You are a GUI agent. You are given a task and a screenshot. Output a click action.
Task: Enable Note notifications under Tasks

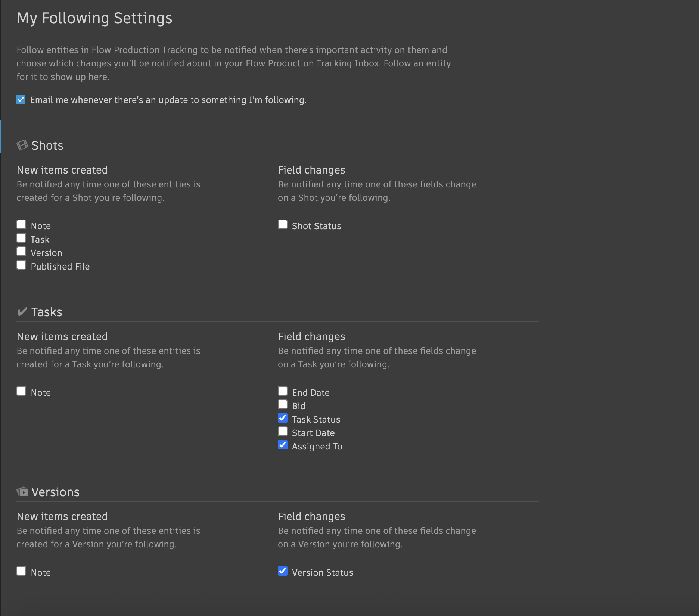pos(21,391)
